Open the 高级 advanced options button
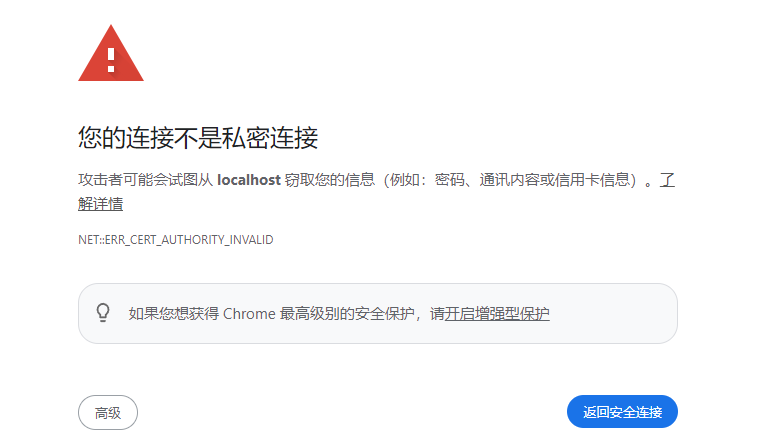Screen dimensions: 772x448 point(108,413)
